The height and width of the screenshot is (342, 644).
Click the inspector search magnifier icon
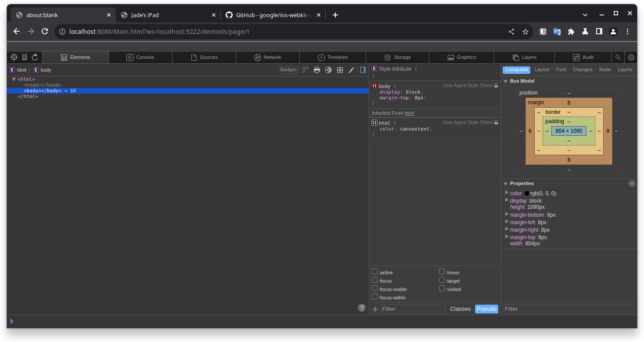pyautogui.click(x=618, y=57)
